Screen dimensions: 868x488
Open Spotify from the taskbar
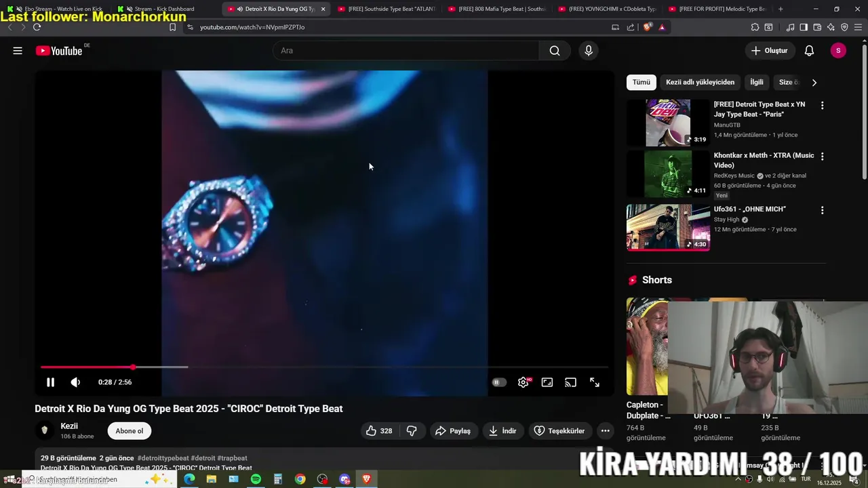tap(256, 479)
